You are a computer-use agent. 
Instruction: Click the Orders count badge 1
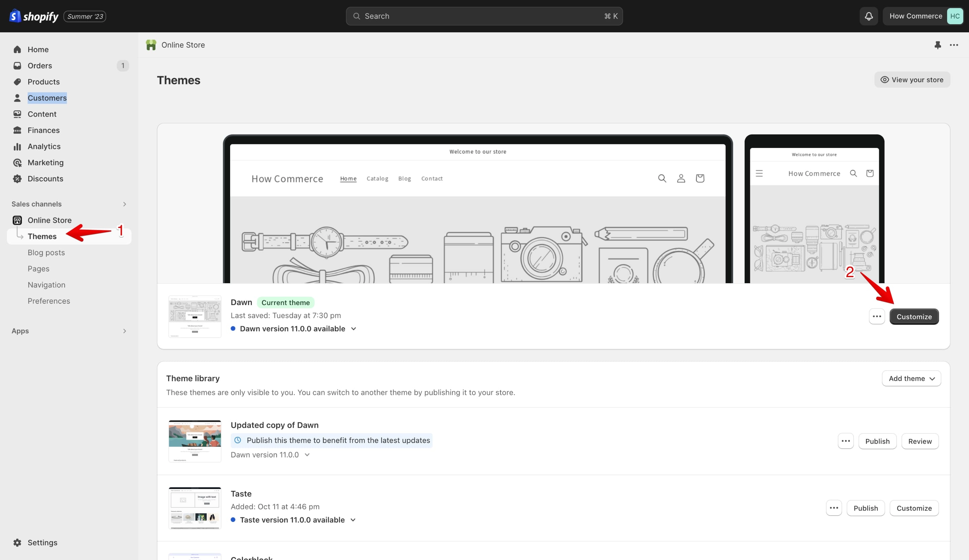pos(123,66)
